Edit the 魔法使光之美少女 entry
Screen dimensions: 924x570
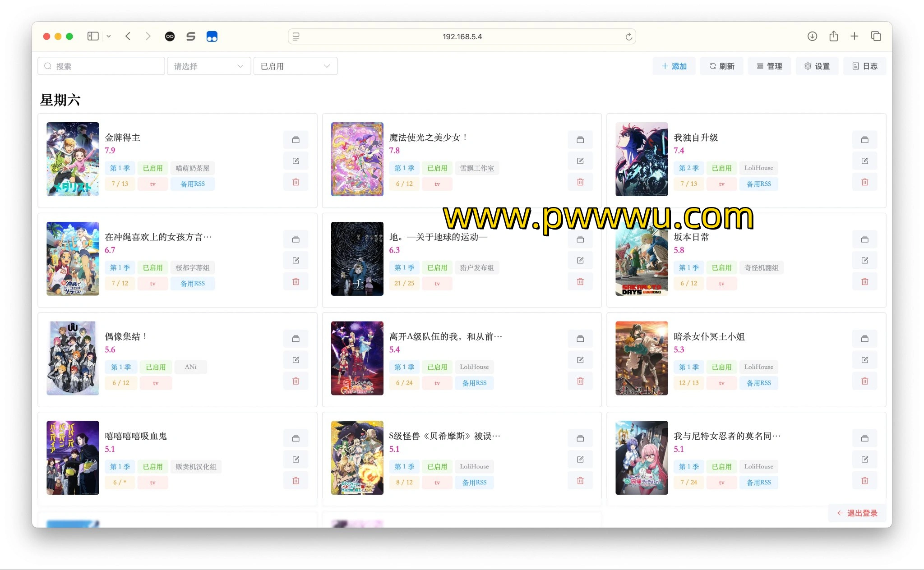tap(580, 161)
